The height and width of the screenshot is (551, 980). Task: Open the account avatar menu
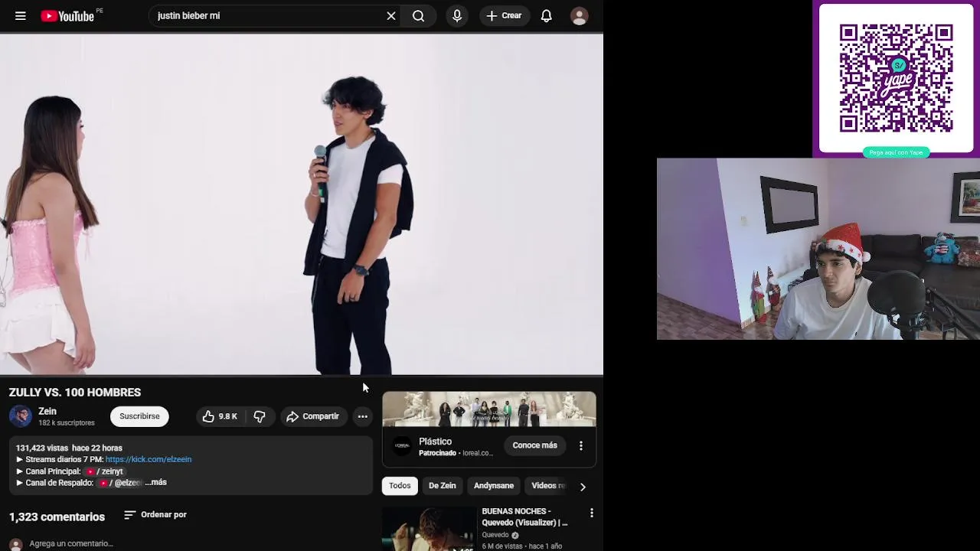(x=580, y=16)
